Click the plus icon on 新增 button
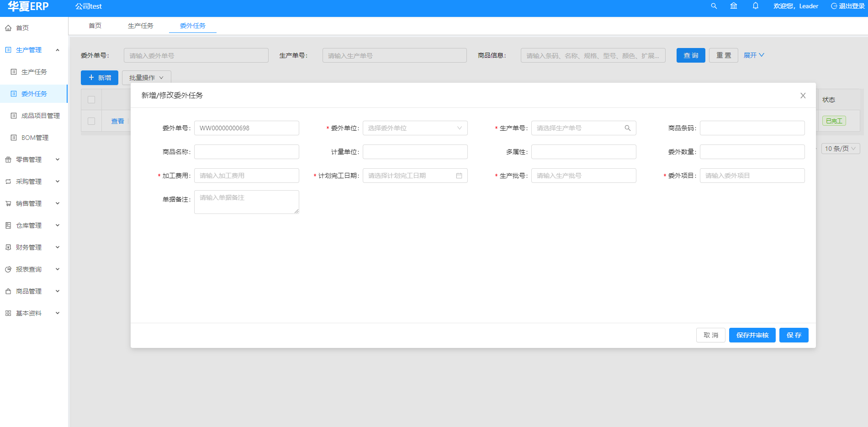 91,78
